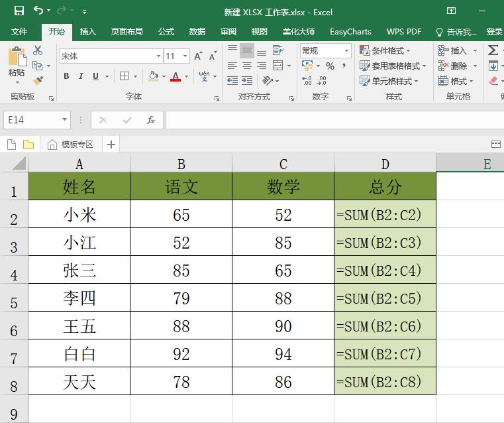This screenshot has width=504, height=423.
Task: Decrease decimal places icon
Action: point(321,80)
